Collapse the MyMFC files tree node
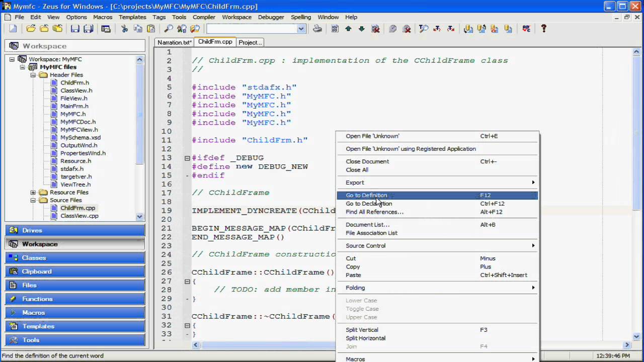 [23, 67]
